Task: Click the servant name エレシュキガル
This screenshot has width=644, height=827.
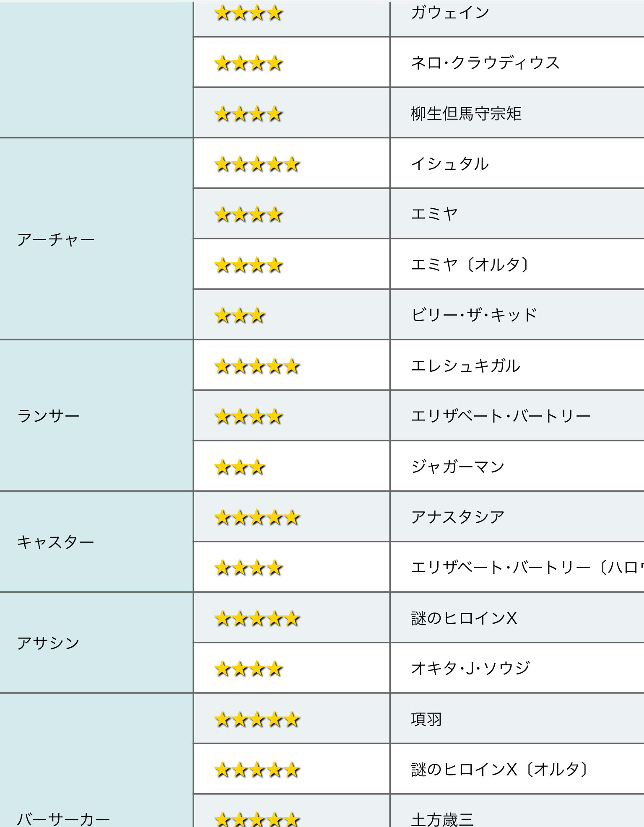Action: (465, 366)
